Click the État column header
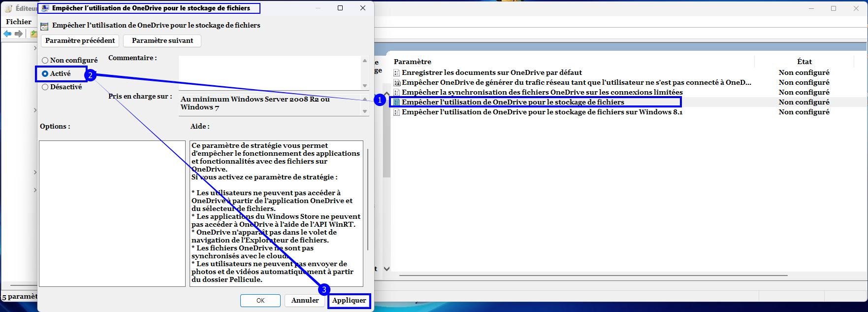 [x=804, y=62]
